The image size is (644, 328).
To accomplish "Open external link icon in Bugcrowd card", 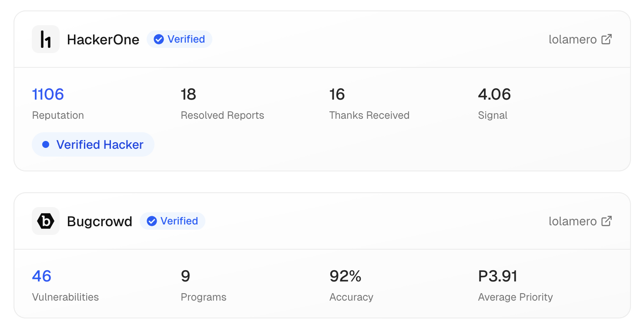I will coord(607,221).
